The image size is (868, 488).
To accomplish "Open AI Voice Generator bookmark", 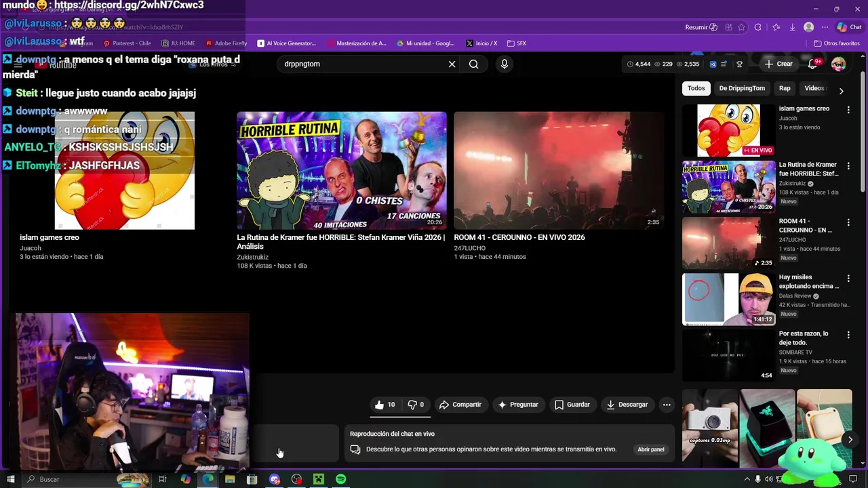I will 286,43.
